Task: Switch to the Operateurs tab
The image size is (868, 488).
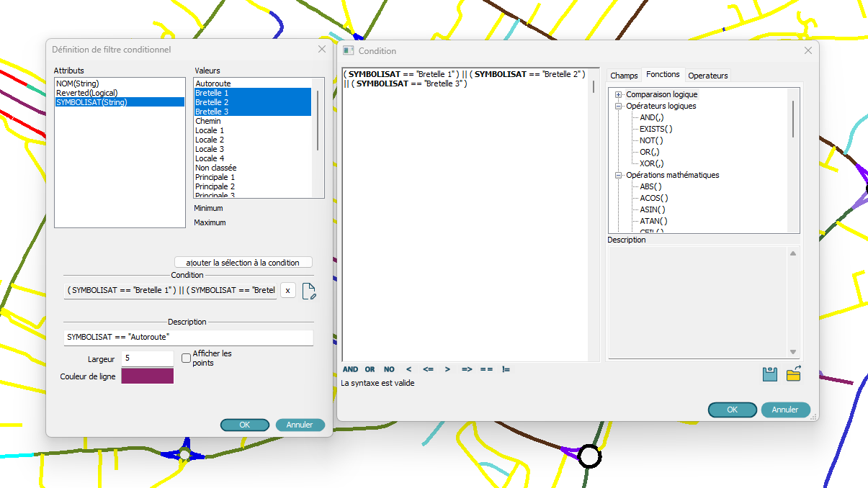Action: [x=707, y=76]
